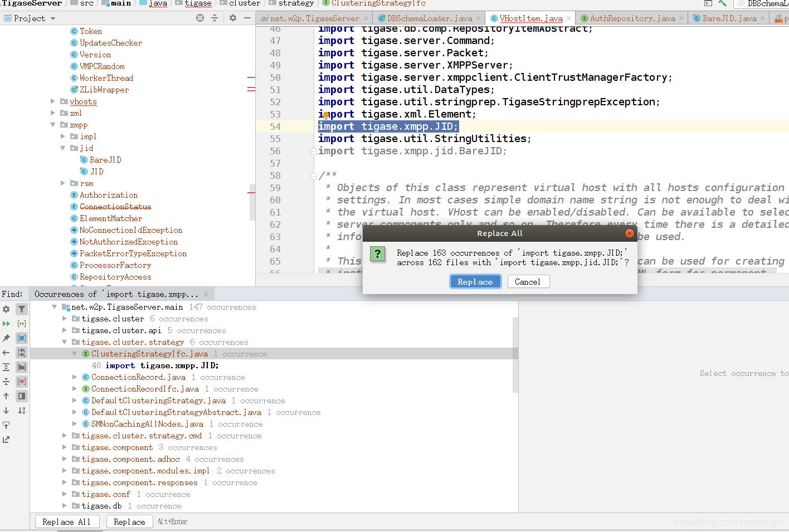Click the BareJID class icon in tree
789x532 pixels.
pos(84,160)
